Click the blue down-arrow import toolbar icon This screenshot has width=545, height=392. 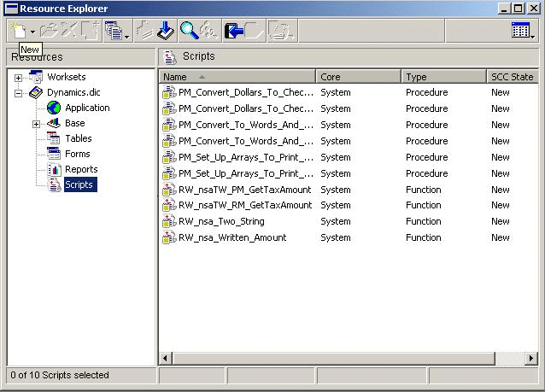pos(166,31)
